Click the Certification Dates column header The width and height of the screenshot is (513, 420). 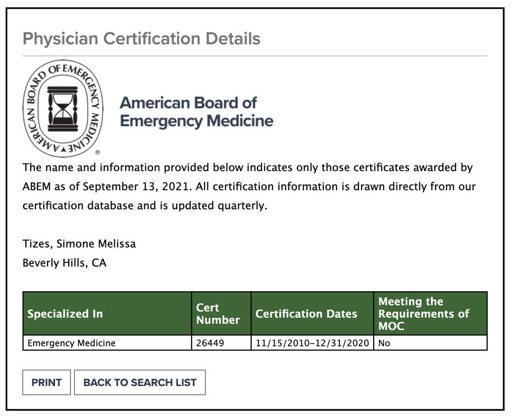pyautogui.click(x=312, y=313)
